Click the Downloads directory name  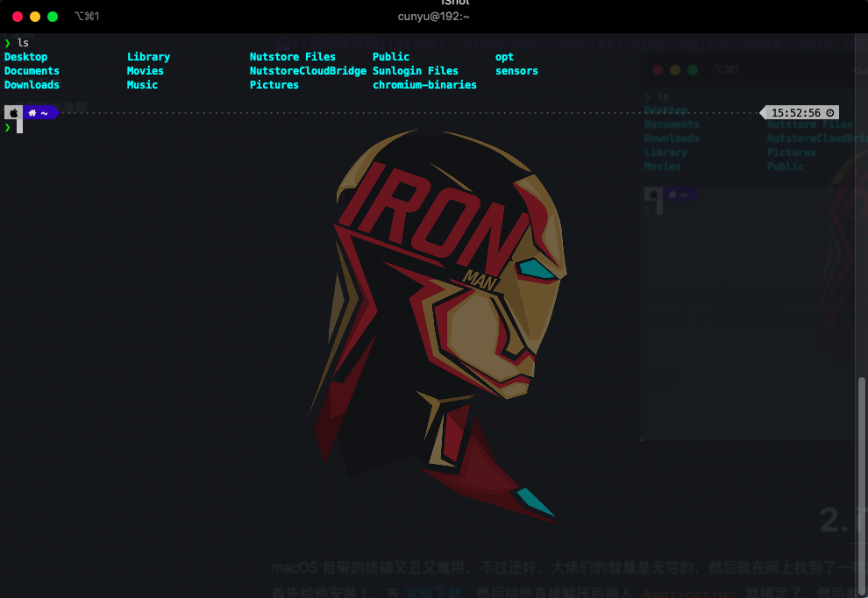(32, 85)
